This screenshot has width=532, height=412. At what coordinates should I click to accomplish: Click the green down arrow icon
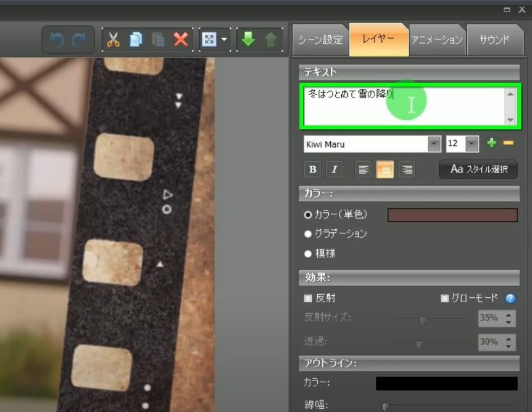pyautogui.click(x=248, y=40)
